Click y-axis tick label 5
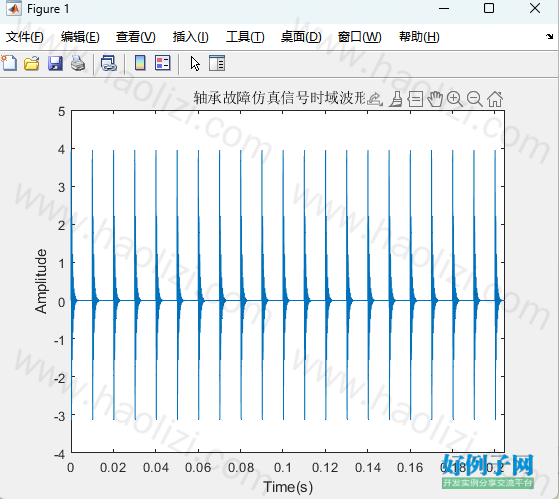The image size is (559, 499). (62, 112)
